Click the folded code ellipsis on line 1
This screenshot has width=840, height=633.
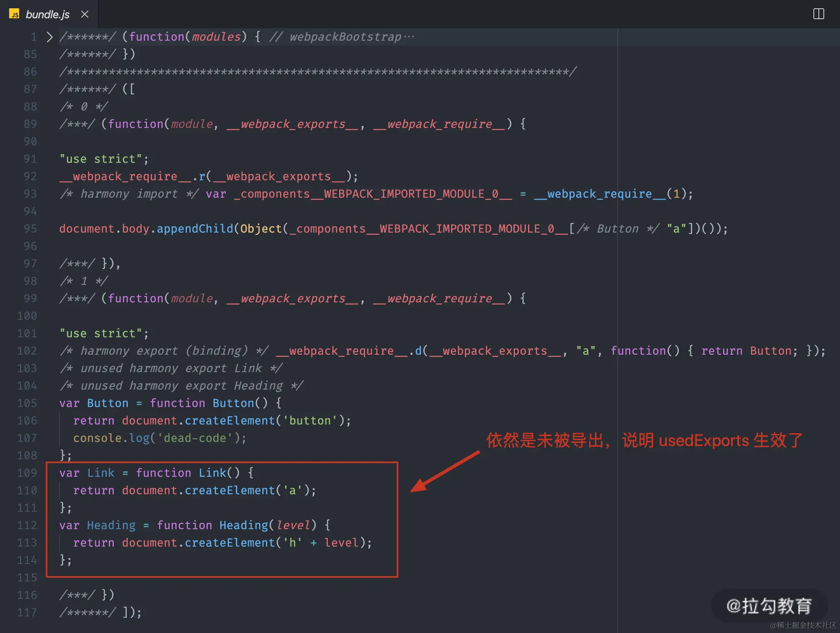(409, 37)
